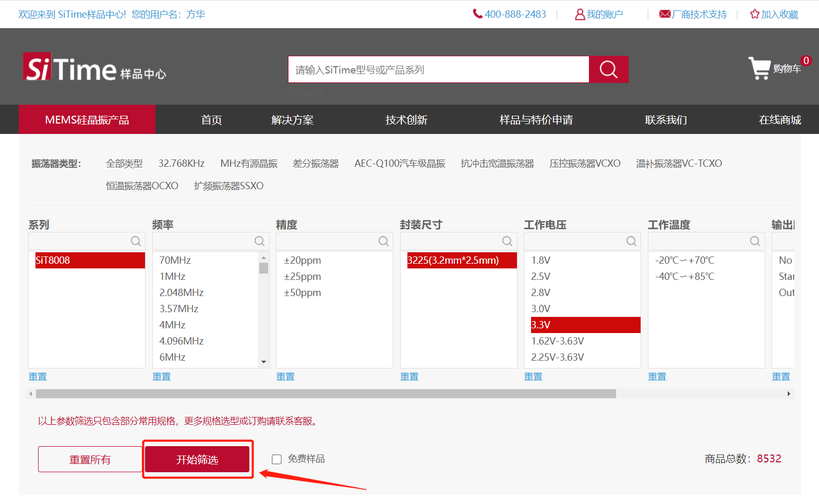This screenshot has height=504, width=819.
Task: Reset the 系列 filter
Action: (x=38, y=376)
